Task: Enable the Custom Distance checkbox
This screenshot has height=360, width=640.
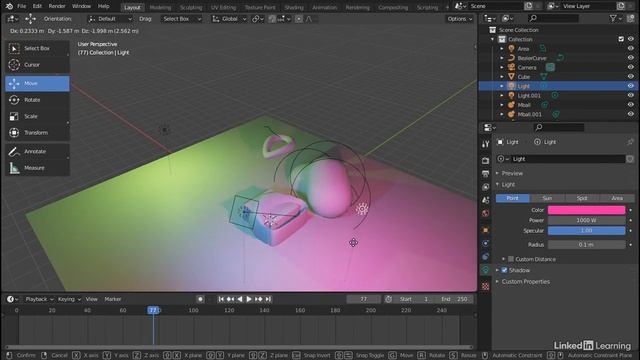Action: pos(511,259)
